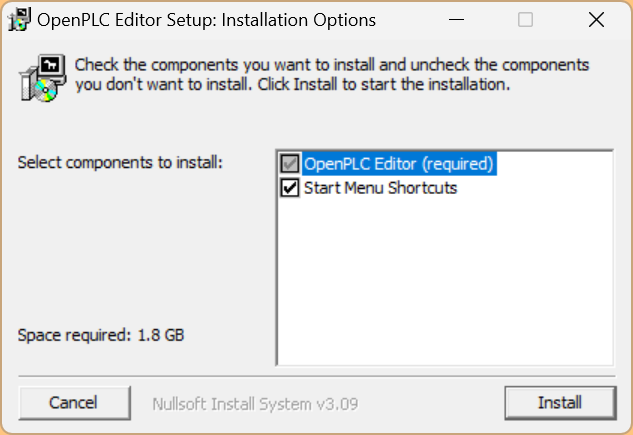
Task: Select the Start Menu Shortcuts list entry
Action: pyautogui.click(x=380, y=187)
